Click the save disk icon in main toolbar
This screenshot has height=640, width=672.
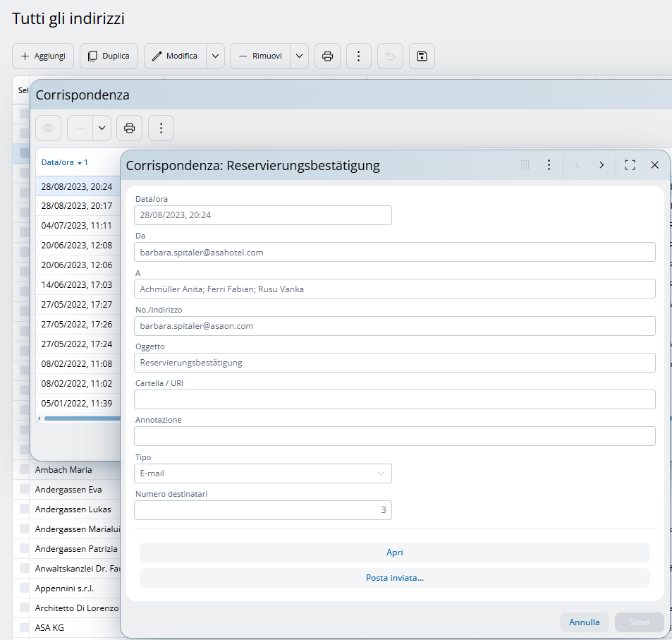[x=422, y=56]
